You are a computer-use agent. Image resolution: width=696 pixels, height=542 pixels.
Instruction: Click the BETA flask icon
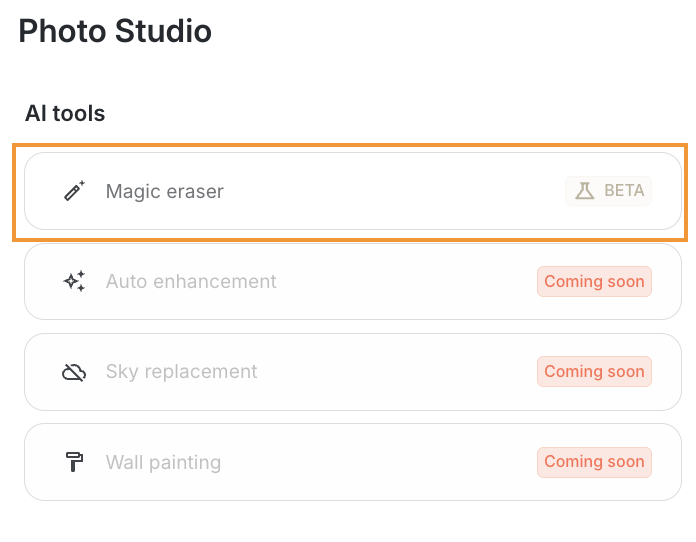[x=584, y=191]
